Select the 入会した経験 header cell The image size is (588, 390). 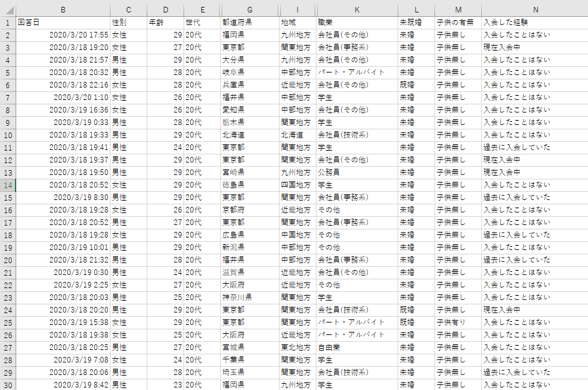point(534,22)
